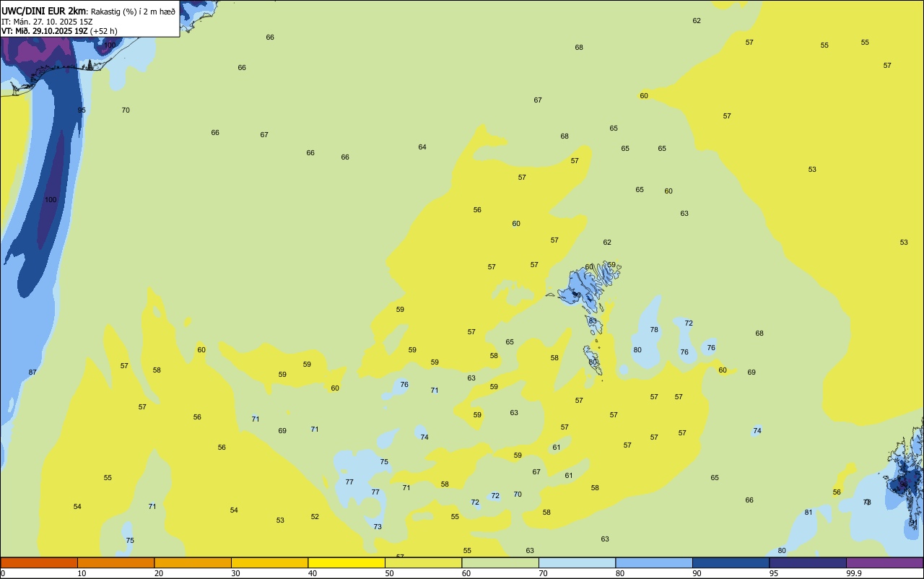Choose the 30–40 golden legend swatch
The image size is (924, 579).
(269, 562)
